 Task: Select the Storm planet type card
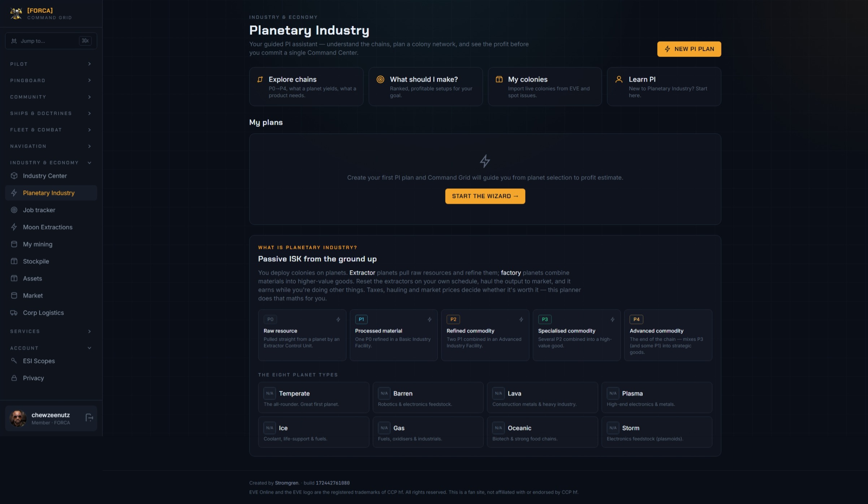[x=657, y=432]
